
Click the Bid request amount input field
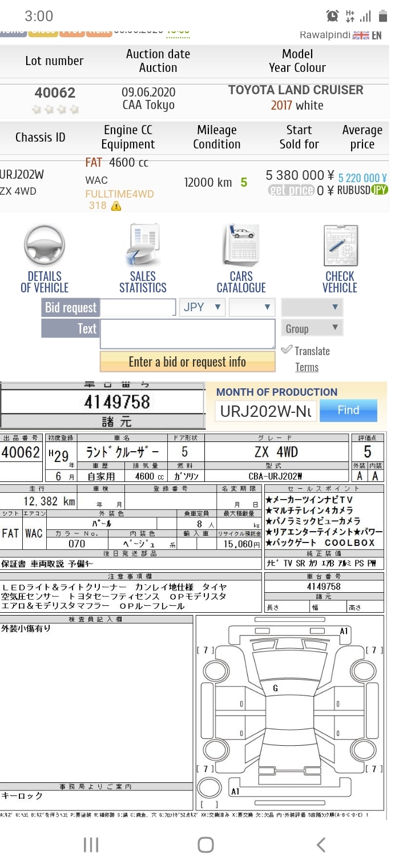[x=138, y=307]
